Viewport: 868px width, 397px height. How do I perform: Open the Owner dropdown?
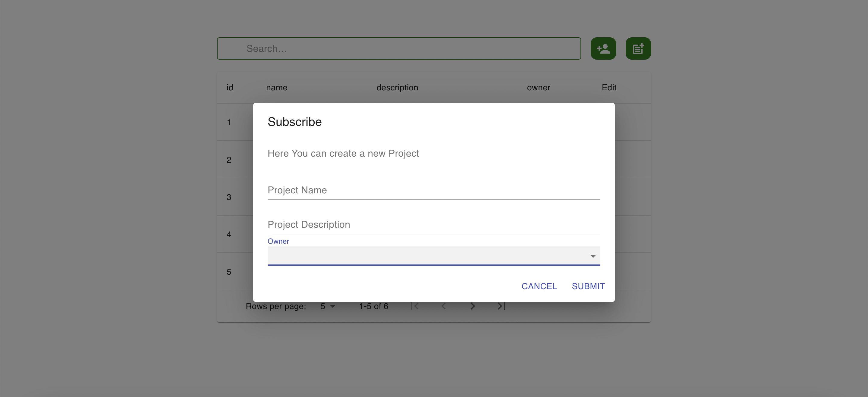434,256
